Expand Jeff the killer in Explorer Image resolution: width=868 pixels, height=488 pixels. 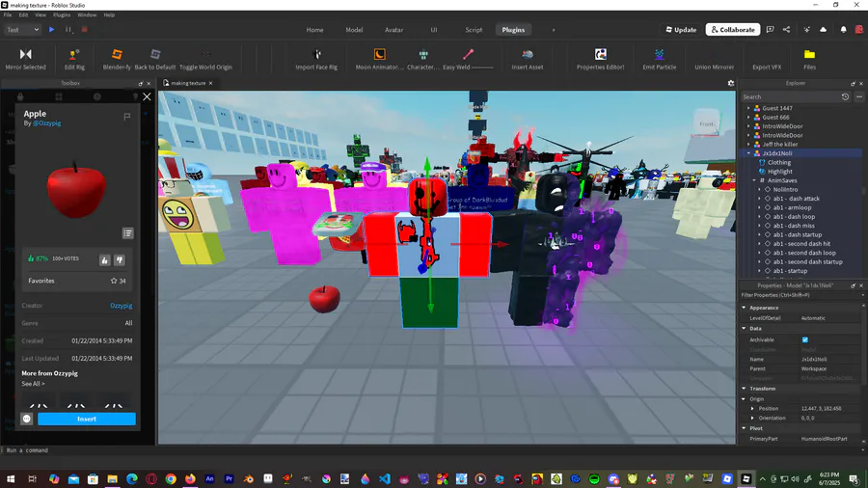click(749, 145)
